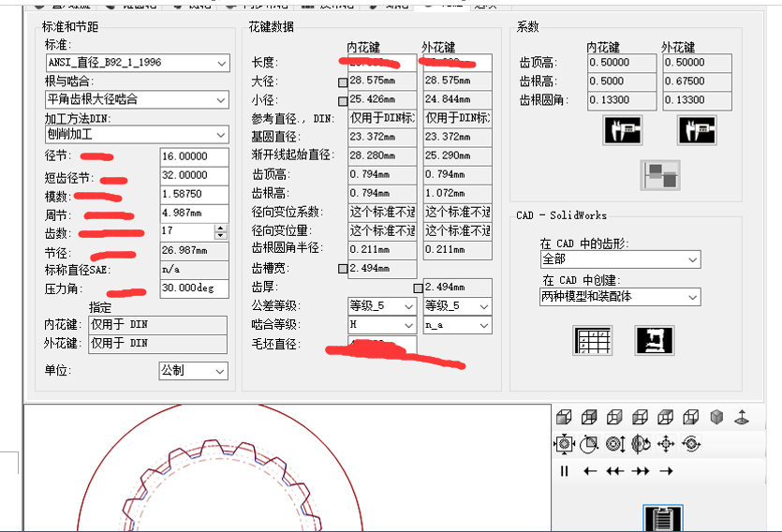Image resolution: width=782 pixels, height=532 pixels.
Task: Open 在 CAD 中创建 dropdown
Action: coord(620,297)
